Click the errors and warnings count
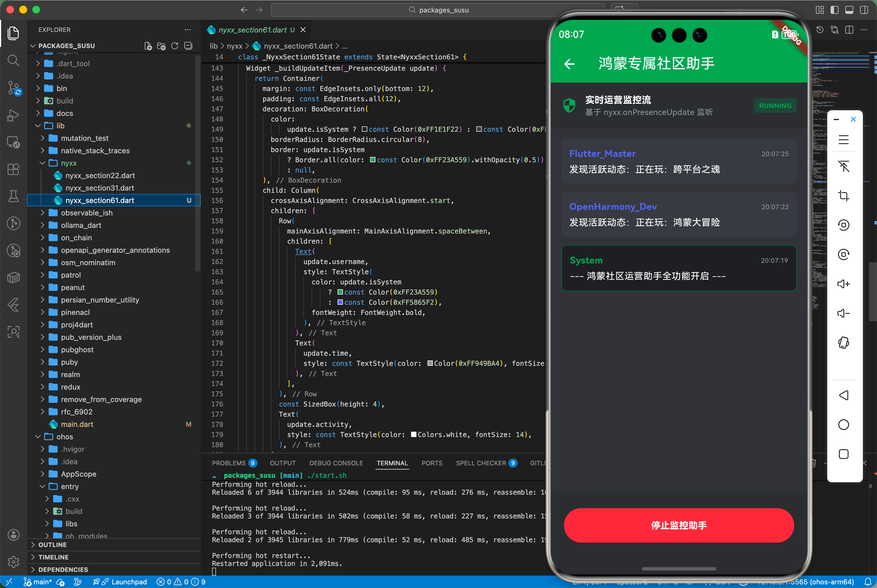 click(181, 581)
